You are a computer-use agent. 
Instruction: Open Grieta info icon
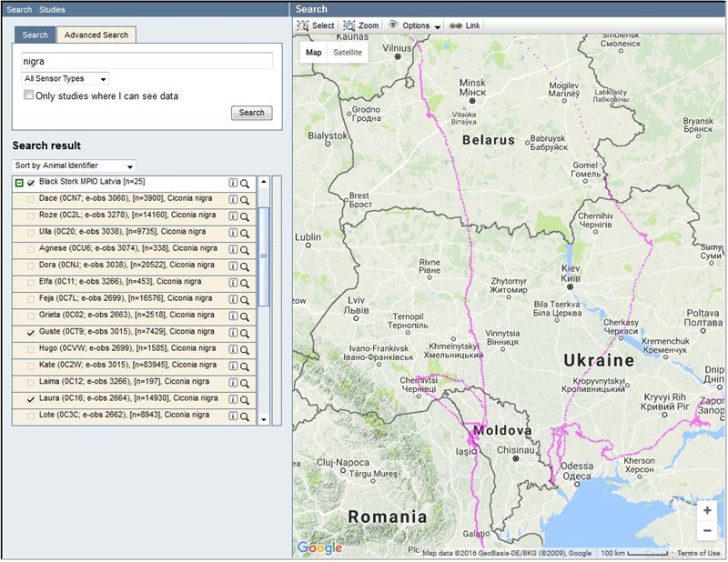233,316
